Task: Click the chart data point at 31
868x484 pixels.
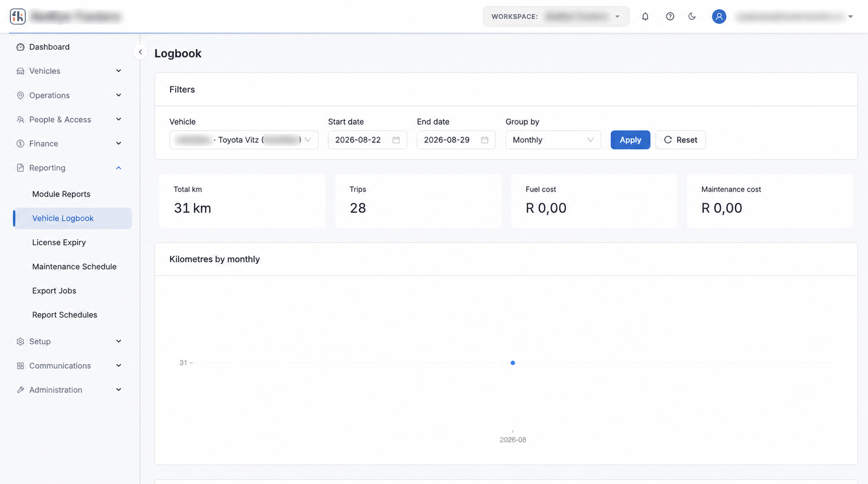Action: [x=513, y=363]
